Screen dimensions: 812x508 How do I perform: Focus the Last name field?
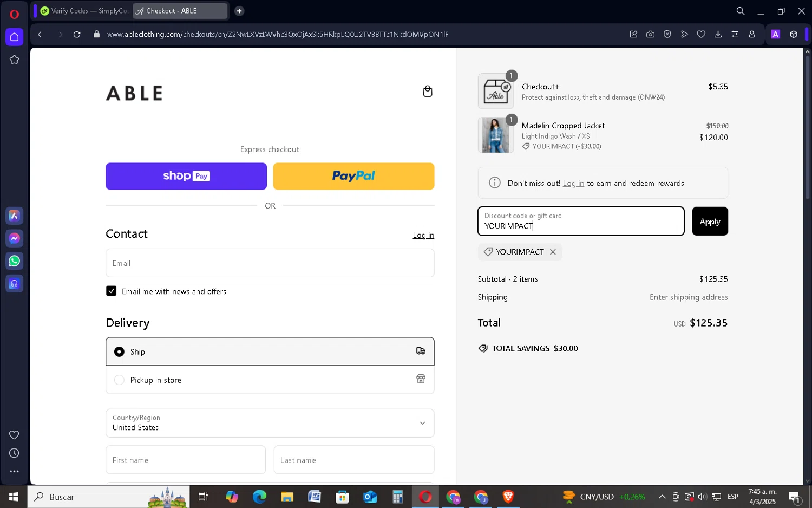point(354,460)
